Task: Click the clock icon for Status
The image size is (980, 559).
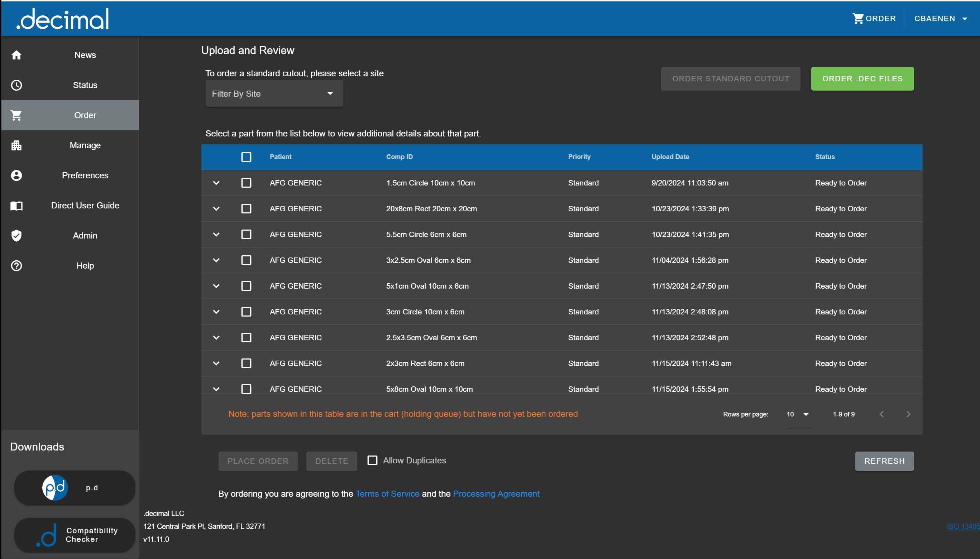Action: click(16, 85)
